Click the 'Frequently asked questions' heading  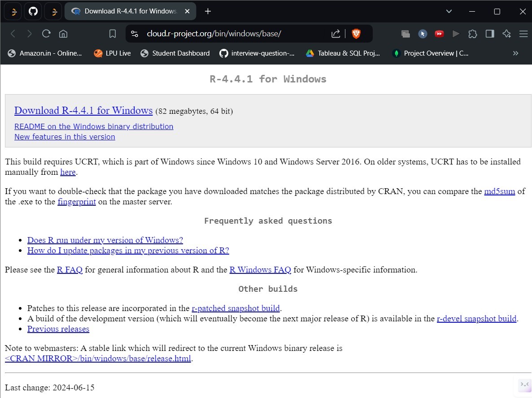click(268, 221)
